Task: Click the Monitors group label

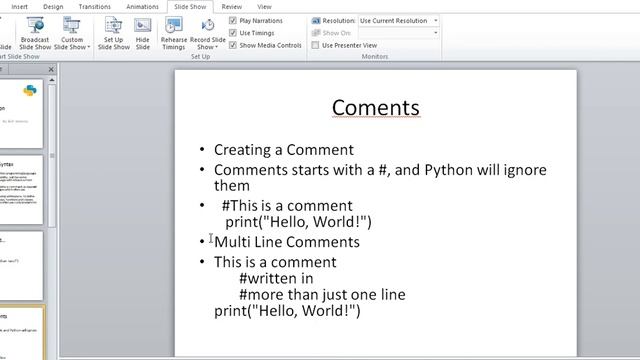Action: click(375, 57)
